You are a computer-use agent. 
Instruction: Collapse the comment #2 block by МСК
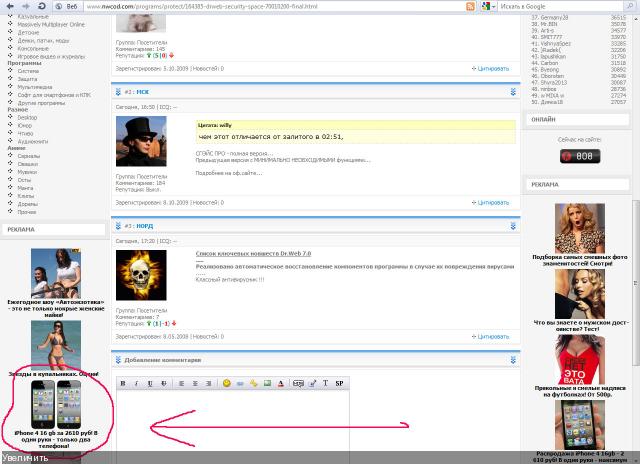[512, 92]
